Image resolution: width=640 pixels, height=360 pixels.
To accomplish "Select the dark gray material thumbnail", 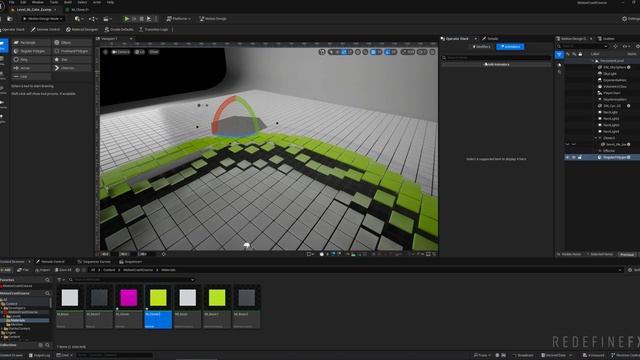I will 99,298.
